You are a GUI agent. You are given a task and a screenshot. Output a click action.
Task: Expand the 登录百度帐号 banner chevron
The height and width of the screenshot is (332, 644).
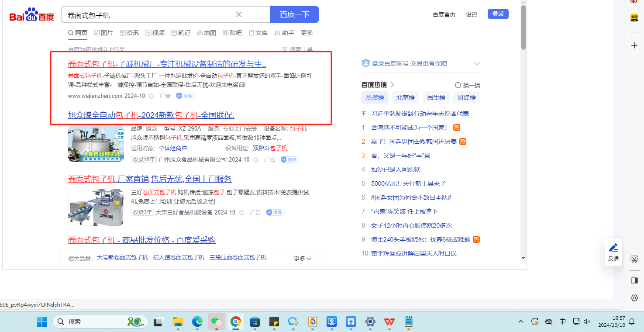pos(476,64)
